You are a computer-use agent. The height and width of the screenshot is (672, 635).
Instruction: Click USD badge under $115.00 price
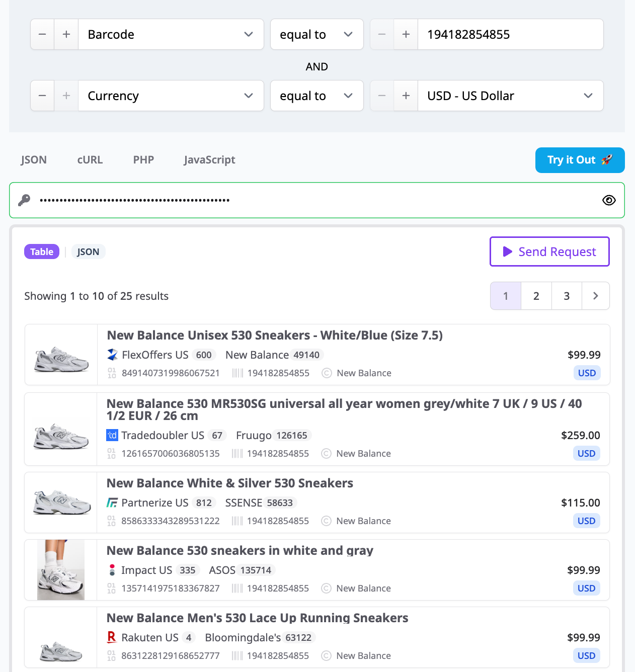click(x=587, y=521)
